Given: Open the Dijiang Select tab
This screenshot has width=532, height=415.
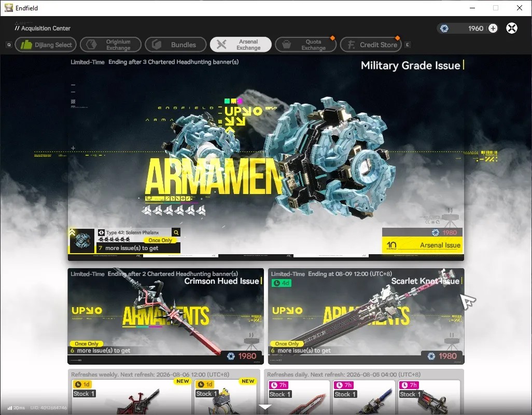Looking at the screenshot, I should pyautogui.click(x=46, y=45).
